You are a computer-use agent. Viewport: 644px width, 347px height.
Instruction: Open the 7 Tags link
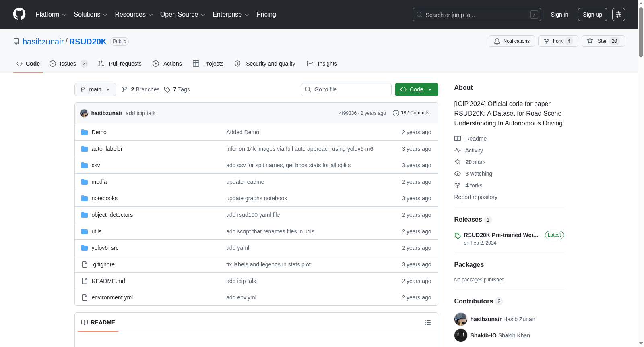click(177, 89)
